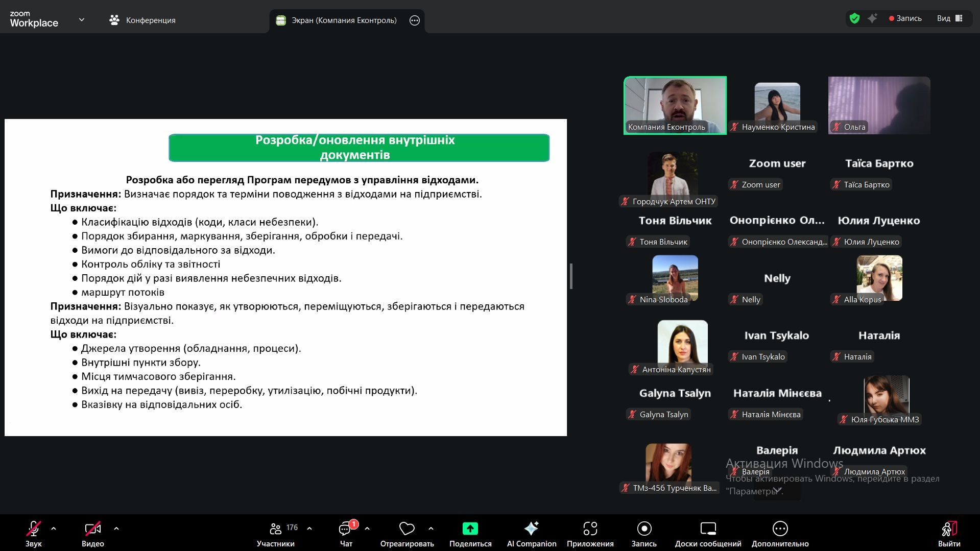Turn on camera with Видео button
The height and width of the screenshot is (551, 980).
[92, 534]
